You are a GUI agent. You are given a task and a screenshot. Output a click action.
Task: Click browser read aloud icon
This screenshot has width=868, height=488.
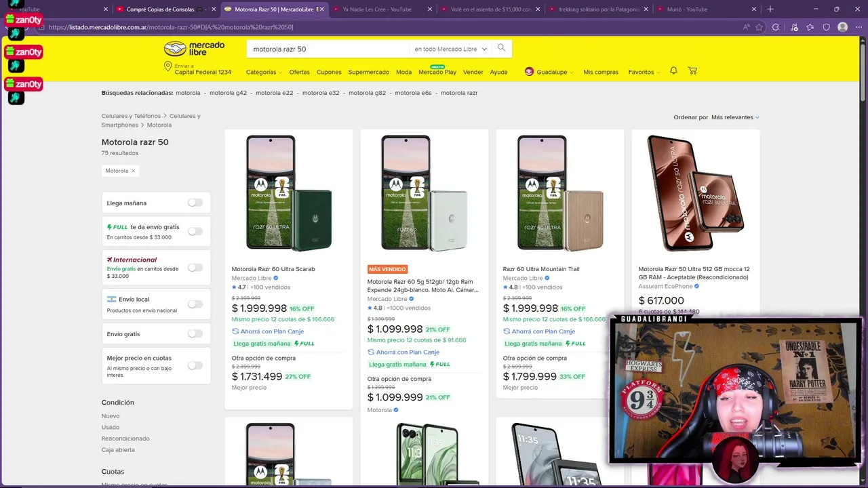[x=746, y=27]
